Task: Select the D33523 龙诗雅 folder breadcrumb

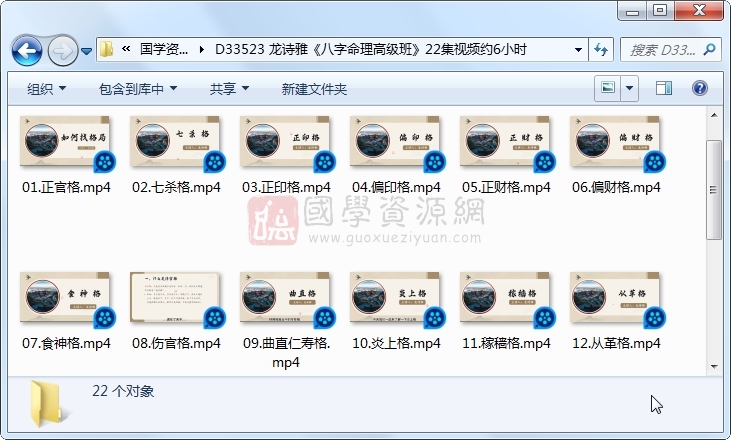Action: pos(371,49)
